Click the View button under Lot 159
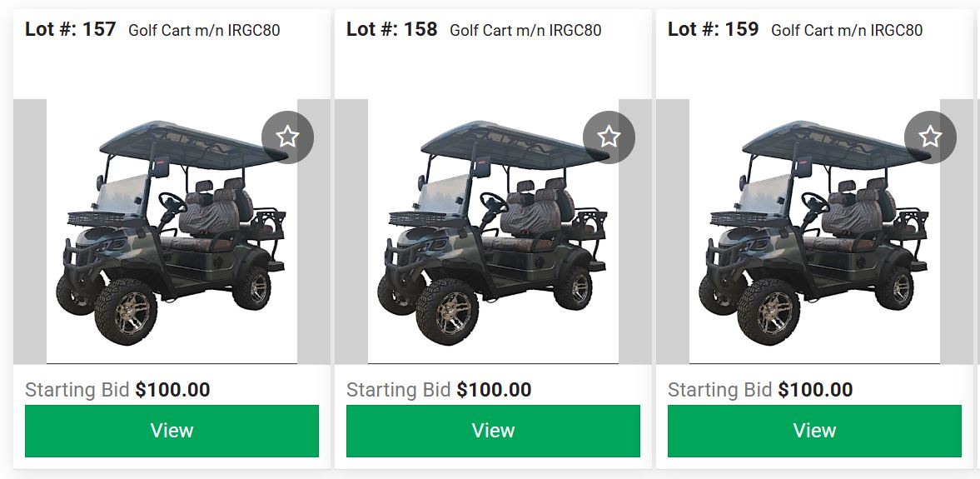The height and width of the screenshot is (479, 980). tap(814, 431)
